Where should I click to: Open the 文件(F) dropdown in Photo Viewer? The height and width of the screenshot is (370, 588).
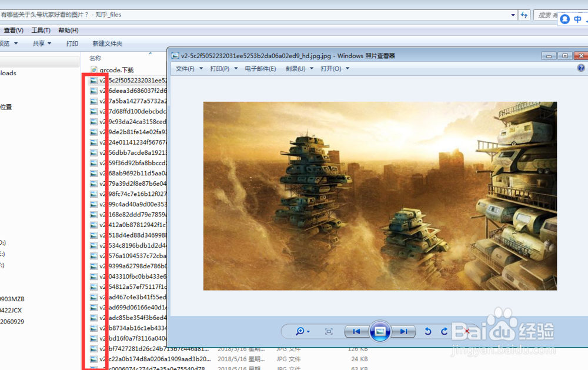[189, 69]
